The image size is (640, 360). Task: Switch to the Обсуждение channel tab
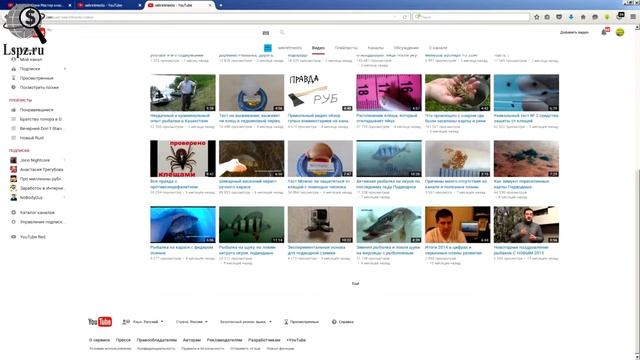[x=406, y=48]
